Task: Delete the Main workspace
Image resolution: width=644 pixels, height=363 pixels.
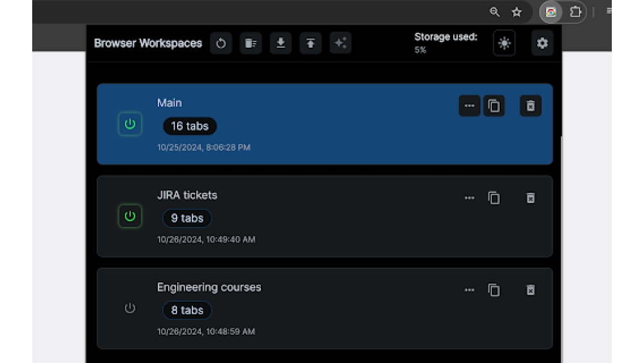Action: 531,106
